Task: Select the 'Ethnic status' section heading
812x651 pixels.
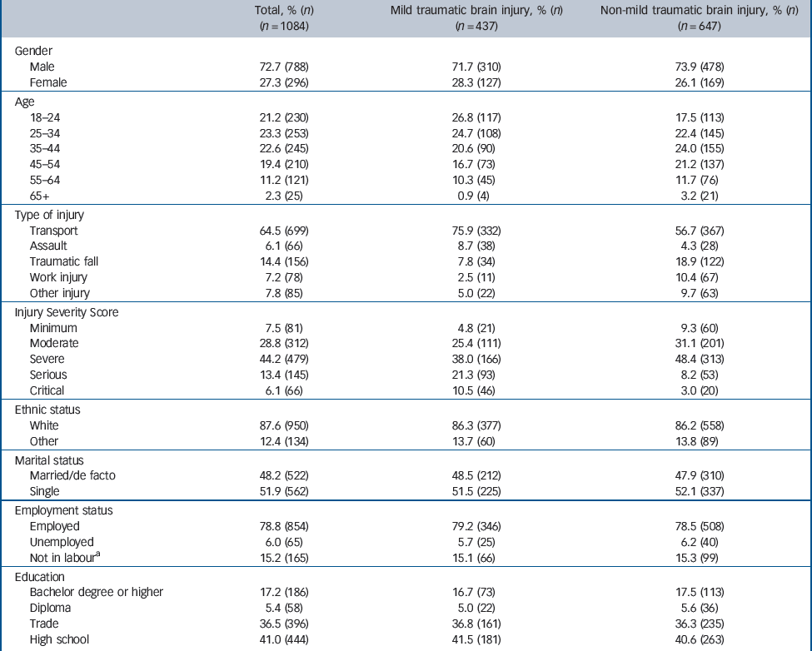Action: point(47,409)
